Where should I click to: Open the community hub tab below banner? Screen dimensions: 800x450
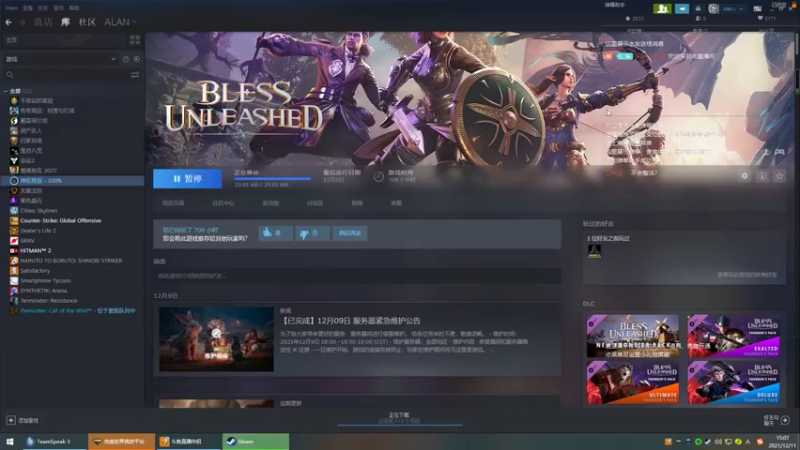tap(223, 203)
